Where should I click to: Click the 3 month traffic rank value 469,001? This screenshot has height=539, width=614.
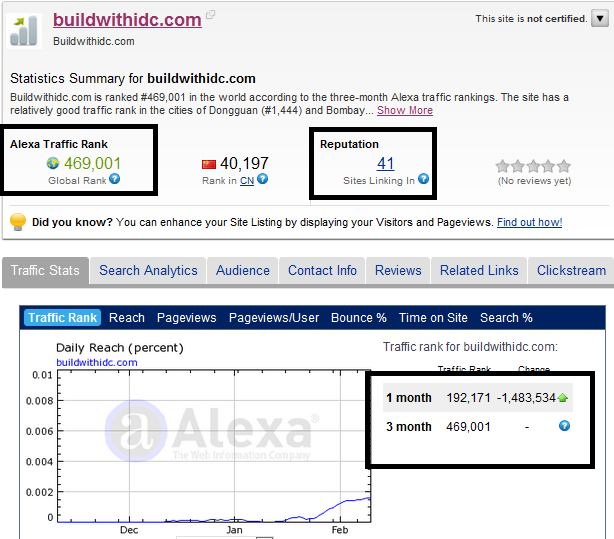[x=468, y=427]
